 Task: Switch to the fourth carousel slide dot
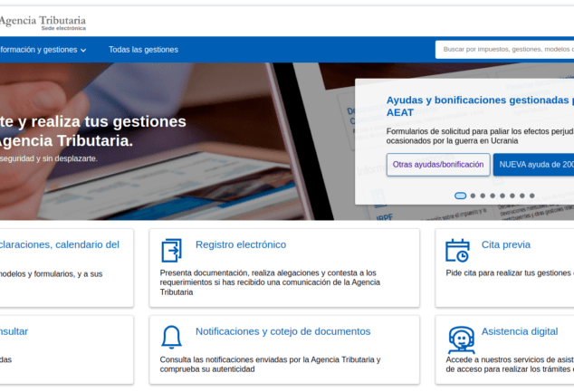point(493,196)
